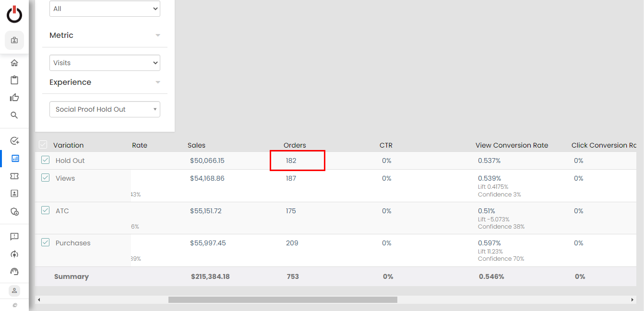The width and height of the screenshot is (644, 311).
Task: Click the circle checkmark plus sidebar icon
Action: tap(14, 141)
